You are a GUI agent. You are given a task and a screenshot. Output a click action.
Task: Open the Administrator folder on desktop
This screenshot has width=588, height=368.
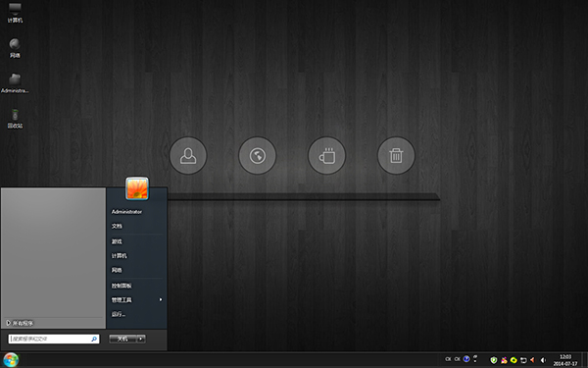[x=15, y=83]
